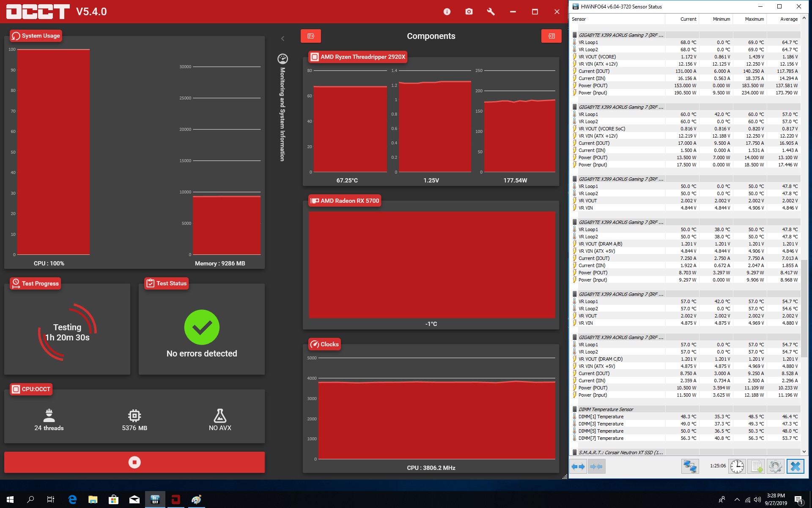Open Task View on the taskbar
Screen dimensions: 812x508
(x=51, y=500)
